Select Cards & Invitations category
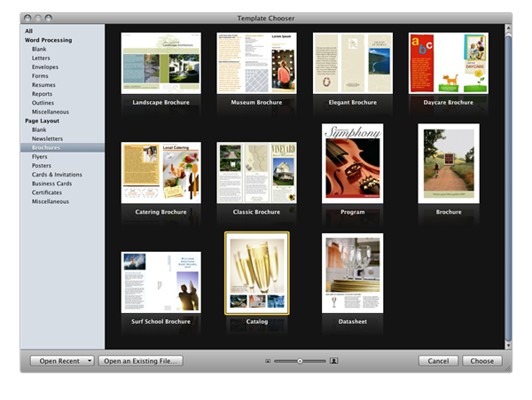The height and width of the screenshot is (400, 532). click(x=57, y=175)
